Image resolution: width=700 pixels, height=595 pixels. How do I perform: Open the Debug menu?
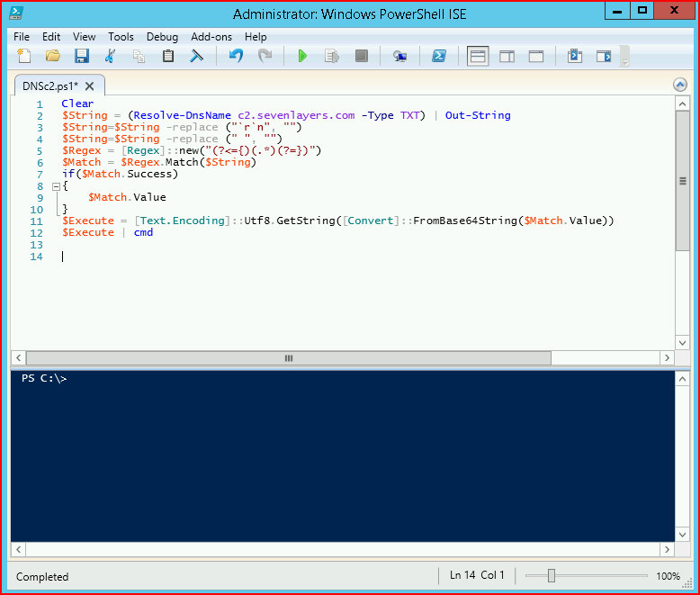point(162,37)
